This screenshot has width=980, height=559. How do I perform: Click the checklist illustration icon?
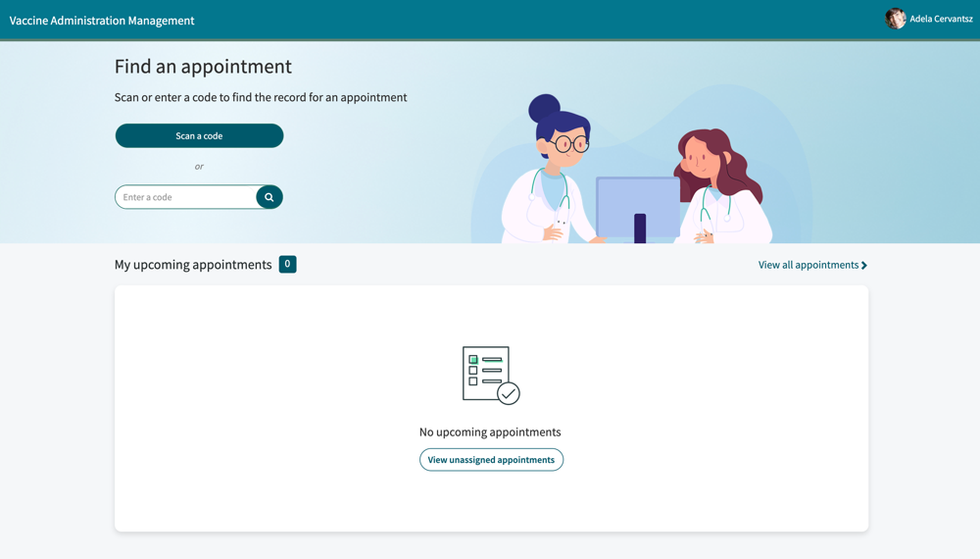pyautogui.click(x=491, y=376)
